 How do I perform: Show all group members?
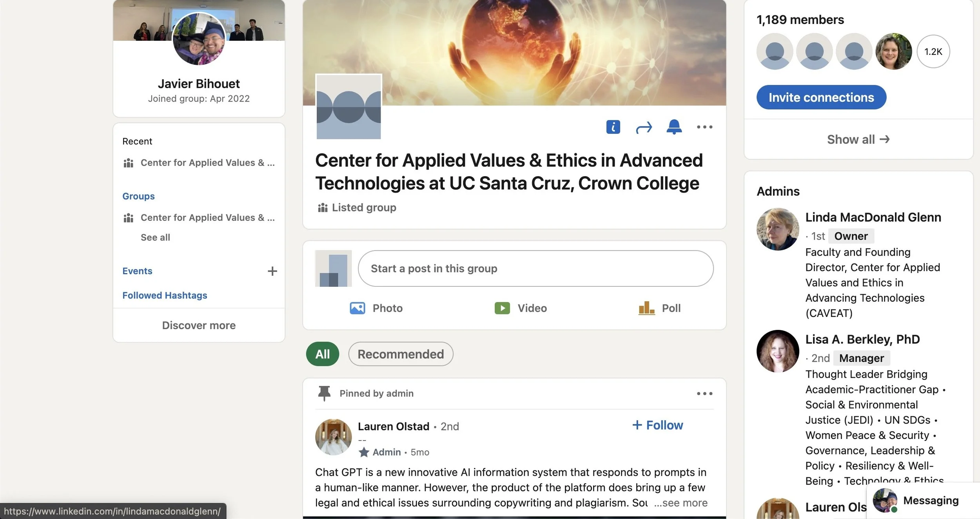click(858, 139)
